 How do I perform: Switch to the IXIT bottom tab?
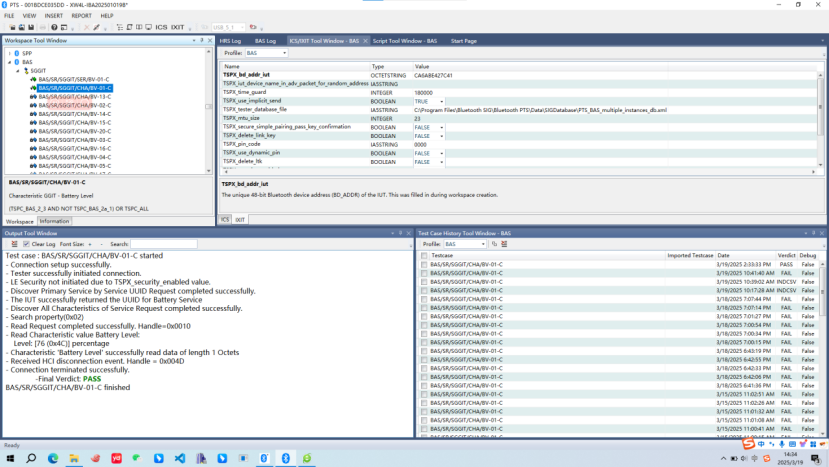point(240,219)
